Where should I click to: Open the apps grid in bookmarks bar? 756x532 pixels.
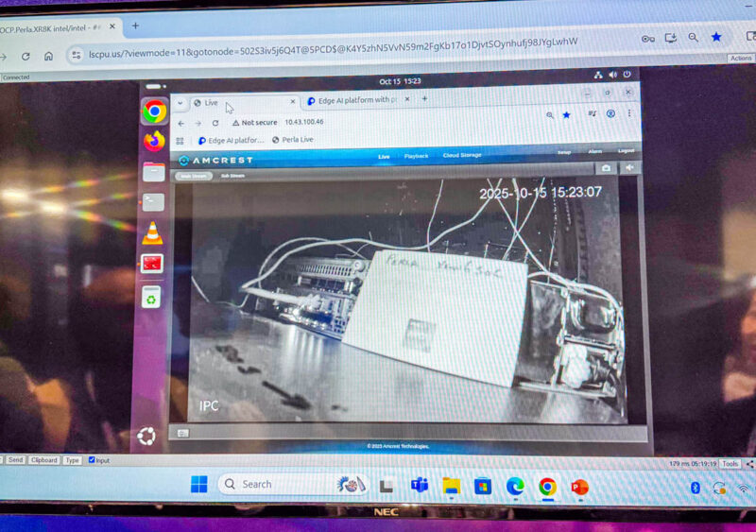pos(180,141)
